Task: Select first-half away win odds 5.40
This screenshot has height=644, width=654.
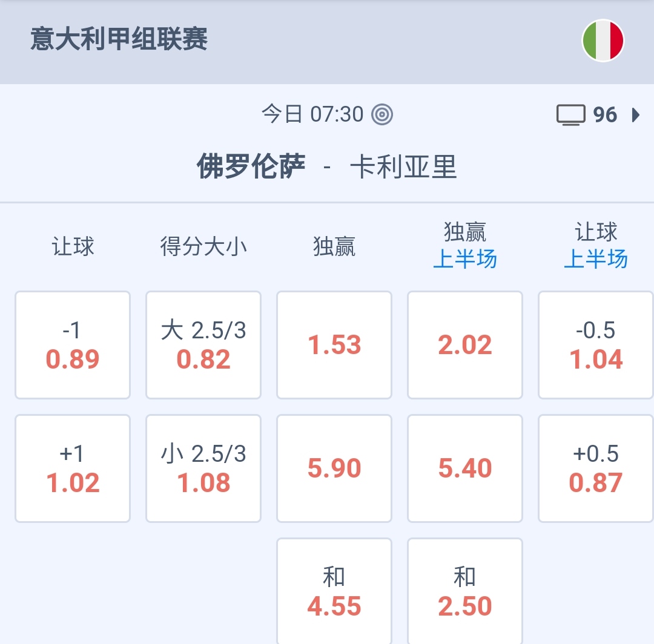Action: (x=465, y=468)
